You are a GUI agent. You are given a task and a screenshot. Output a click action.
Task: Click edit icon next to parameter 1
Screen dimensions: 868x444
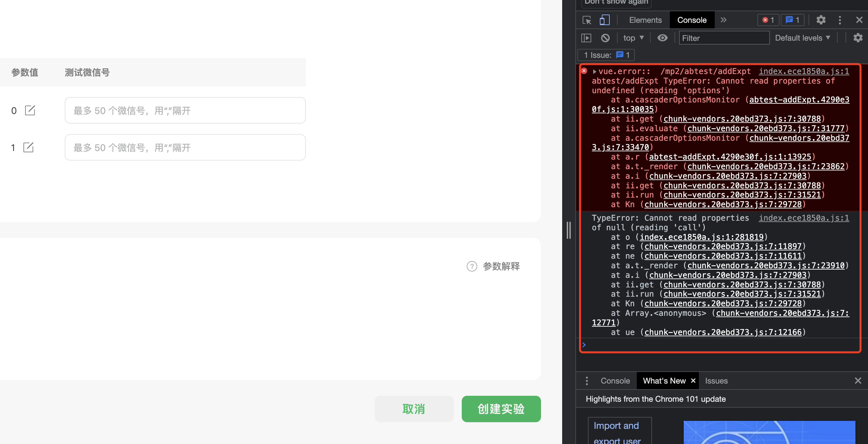pyautogui.click(x=28, y=148)
